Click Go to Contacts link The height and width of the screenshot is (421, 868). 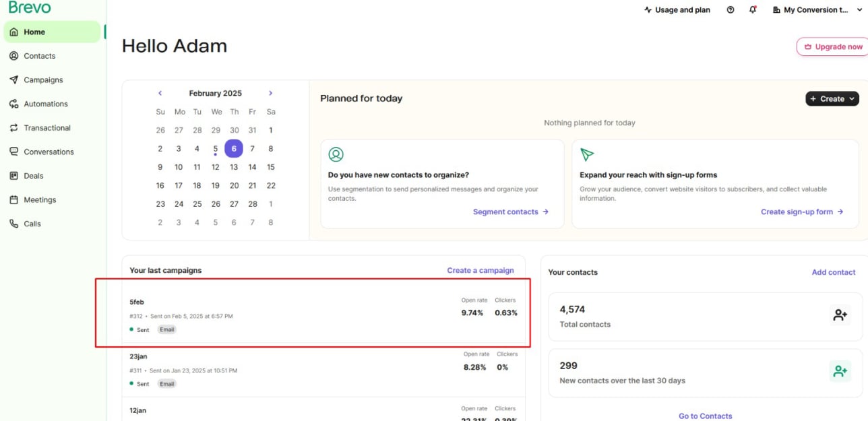pyautogui.click(x=706, y=416)
